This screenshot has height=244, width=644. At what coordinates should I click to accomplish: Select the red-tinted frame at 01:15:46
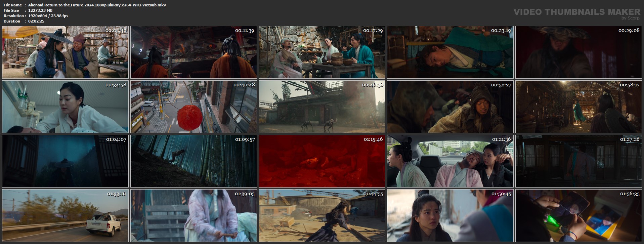tap(322, 161)
